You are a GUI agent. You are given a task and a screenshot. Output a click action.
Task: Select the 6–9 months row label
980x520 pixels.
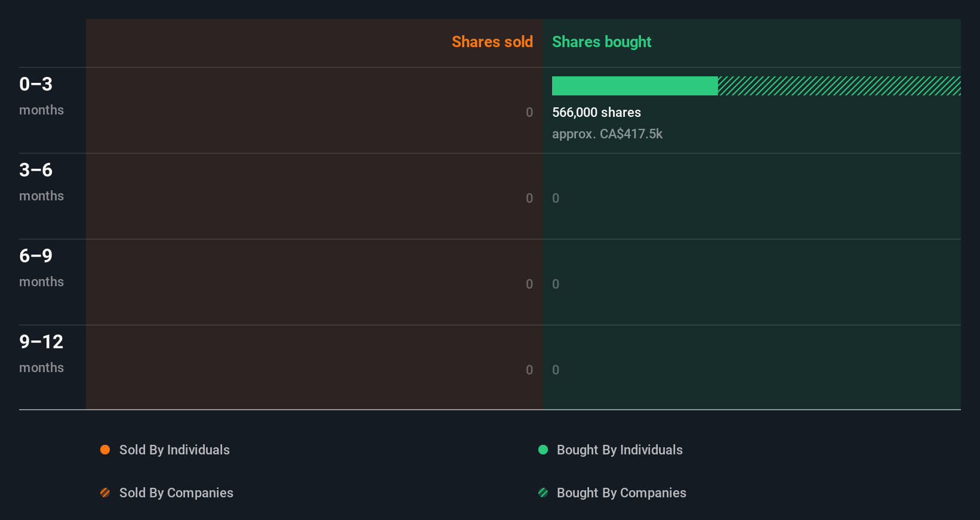41,267
